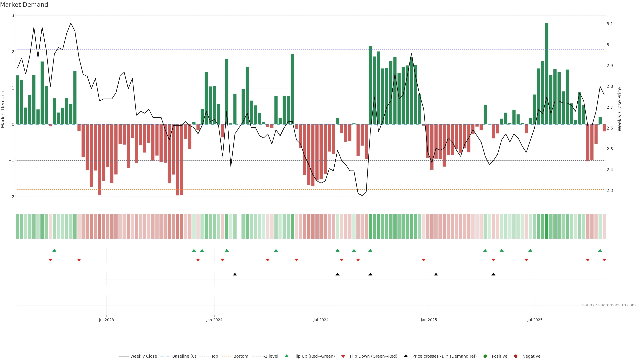The image size is (644, 362).
Task: Click the Negative red circle legend icon
Action: point(516,356)
